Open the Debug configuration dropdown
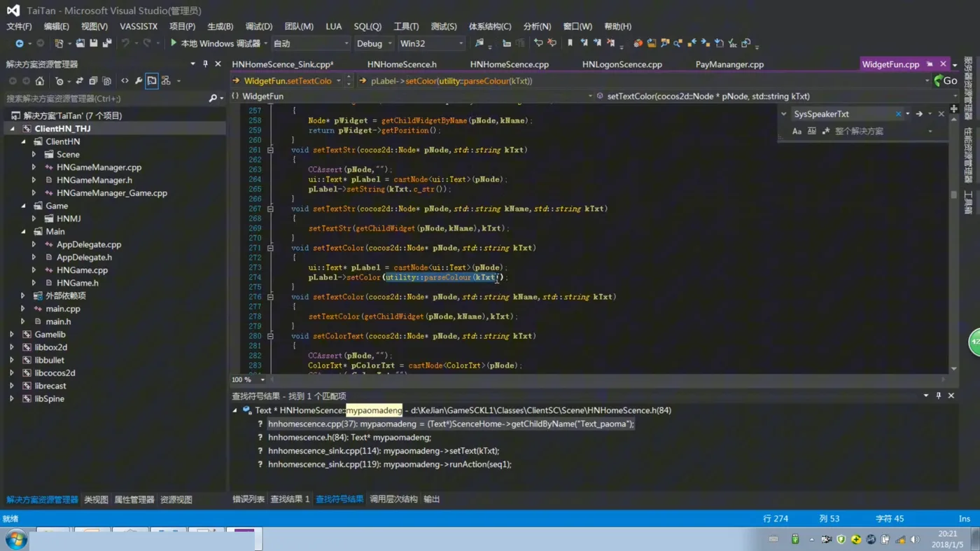This screenshot has height=551, width=980. point(390,43)
